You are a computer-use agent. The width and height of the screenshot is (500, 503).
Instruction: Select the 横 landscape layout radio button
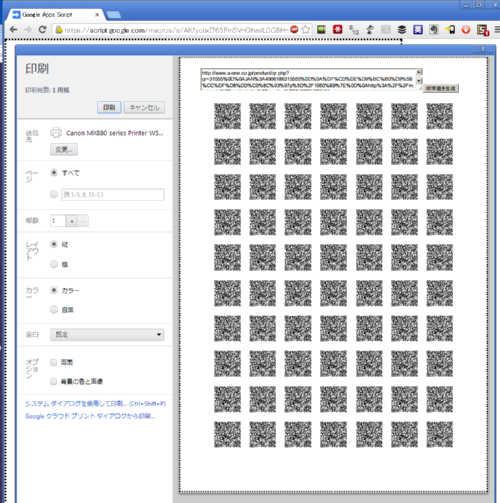[54, 264]
